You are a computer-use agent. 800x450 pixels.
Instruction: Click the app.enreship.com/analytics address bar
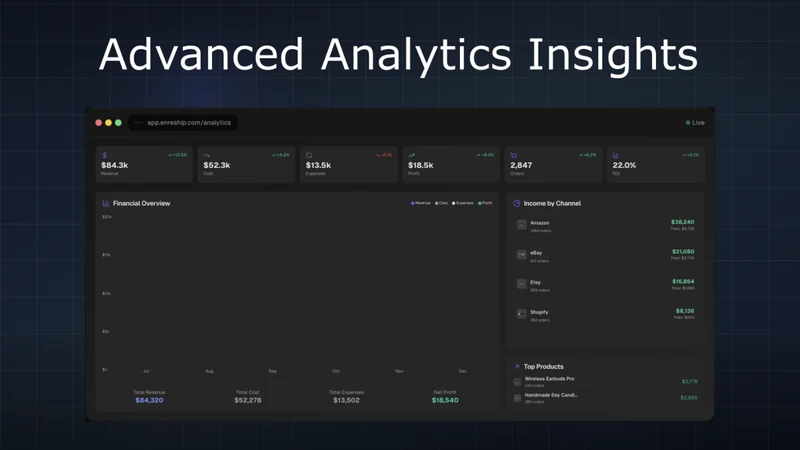click(x=183, y=122)
